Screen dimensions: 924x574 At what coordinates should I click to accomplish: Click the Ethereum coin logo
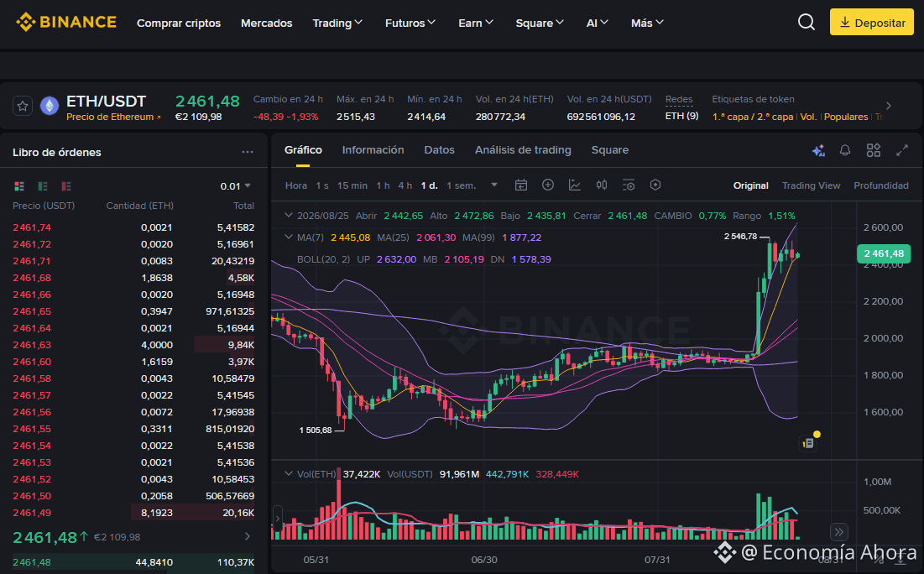click(x=50, y=106)
